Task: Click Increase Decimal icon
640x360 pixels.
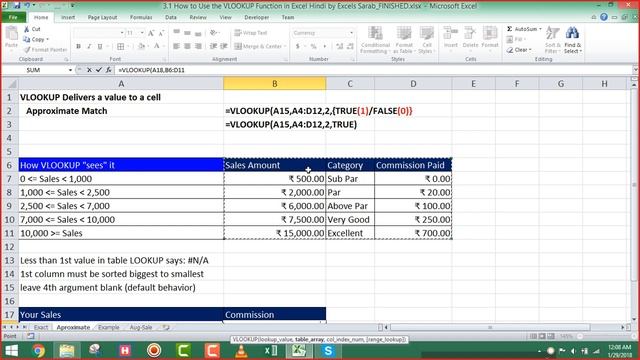Action: [x=339, y=47]
